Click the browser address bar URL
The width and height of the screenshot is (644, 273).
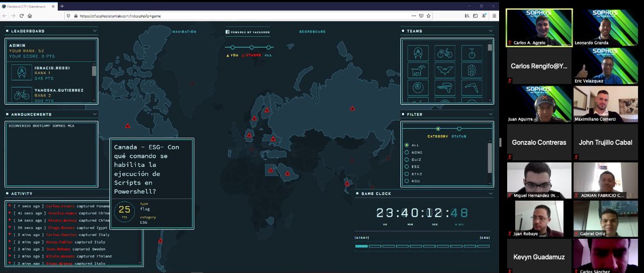119,16
